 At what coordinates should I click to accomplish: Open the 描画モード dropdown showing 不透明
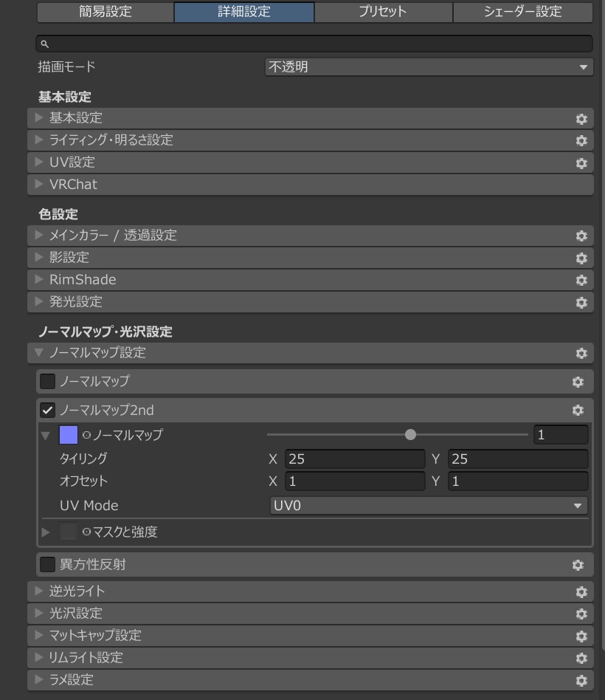point(428,66)
